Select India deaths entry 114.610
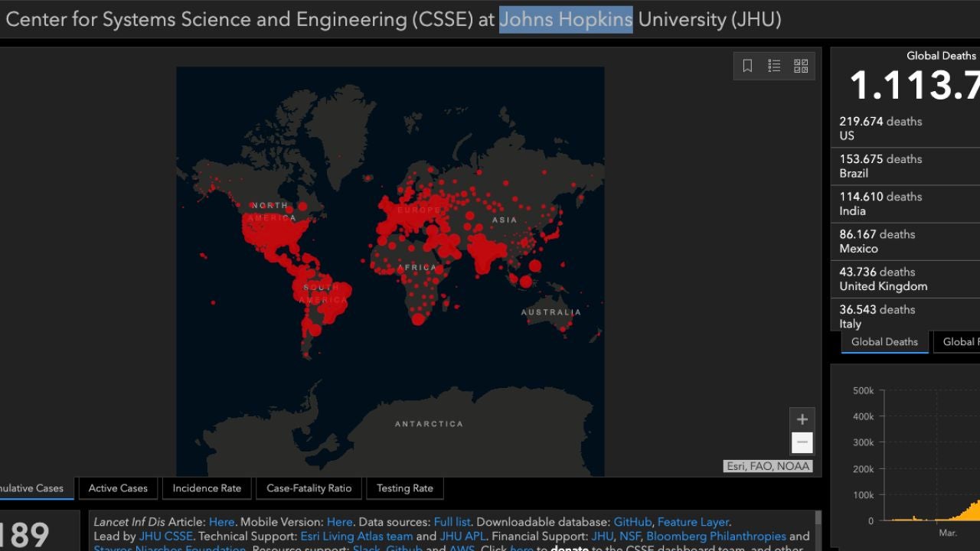Viewport: 980px width, 551px height. click(905, 204)
